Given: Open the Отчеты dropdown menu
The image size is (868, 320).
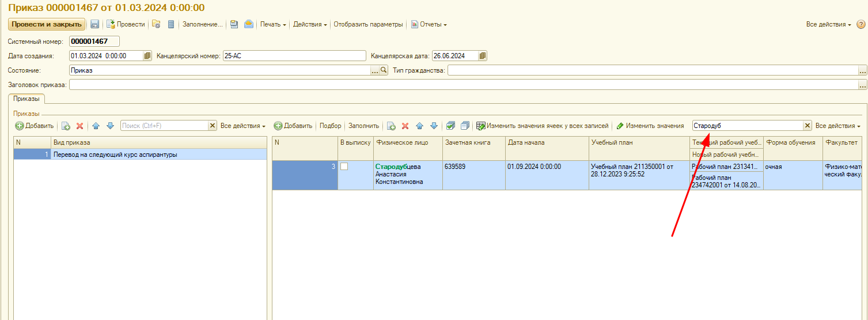Looking at the screenshot, I should click(429, 24).
